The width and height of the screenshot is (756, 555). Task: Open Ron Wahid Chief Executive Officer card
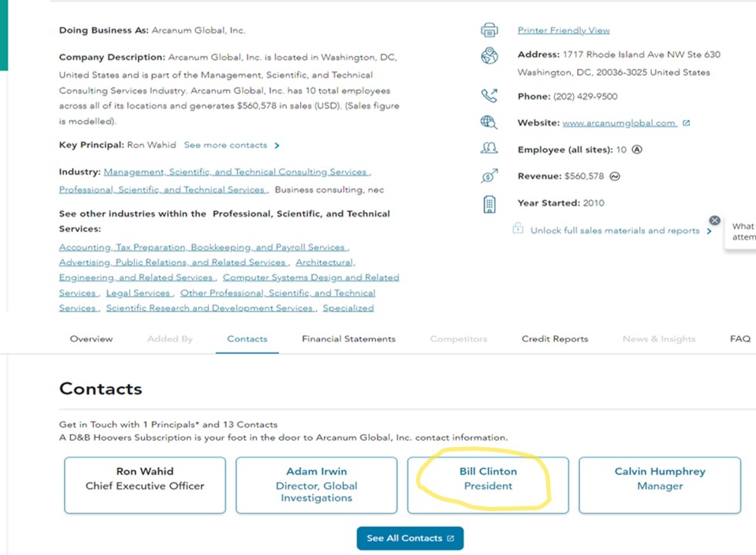click(x=145, y=485)
